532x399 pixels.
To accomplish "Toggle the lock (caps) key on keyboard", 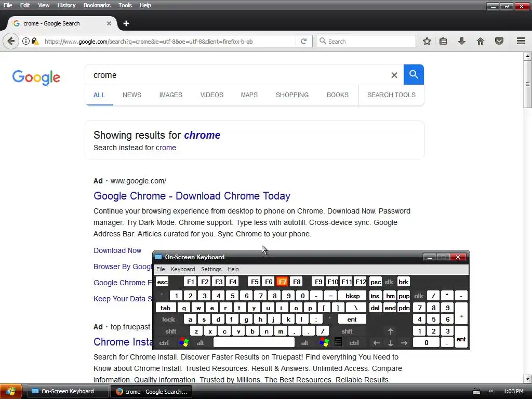I will click(x=169, y=320).
